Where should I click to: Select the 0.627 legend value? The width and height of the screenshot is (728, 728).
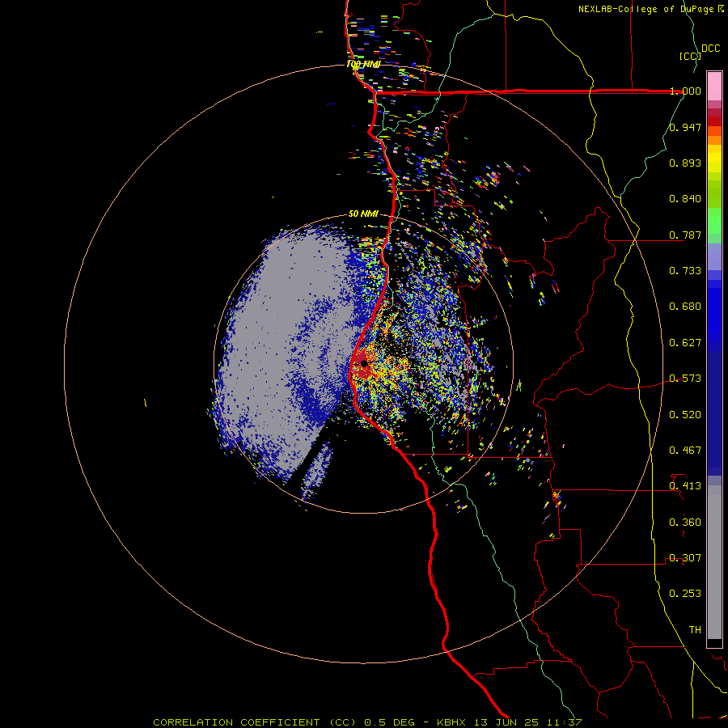[x=685, y=343]
